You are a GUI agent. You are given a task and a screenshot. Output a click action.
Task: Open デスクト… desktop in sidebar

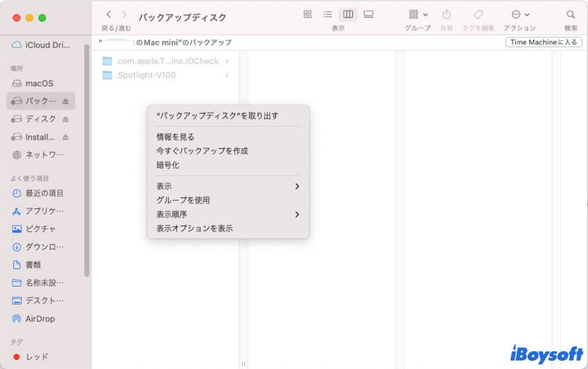click(x=37, y=300)
